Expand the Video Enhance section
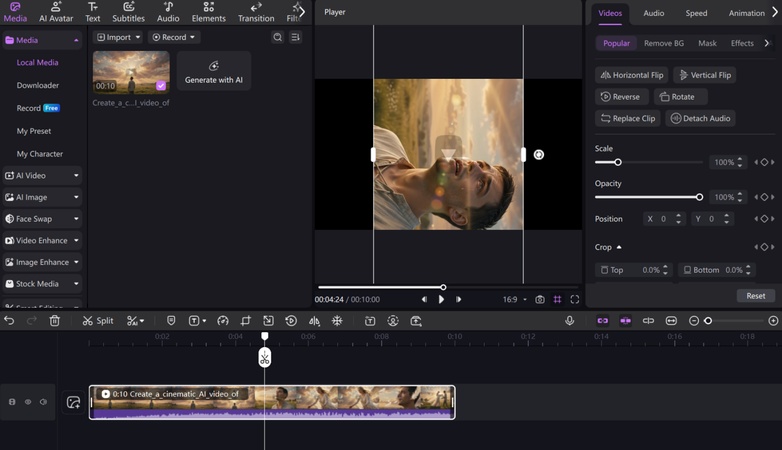Screen dimensions: 782x450 point(42,240)
